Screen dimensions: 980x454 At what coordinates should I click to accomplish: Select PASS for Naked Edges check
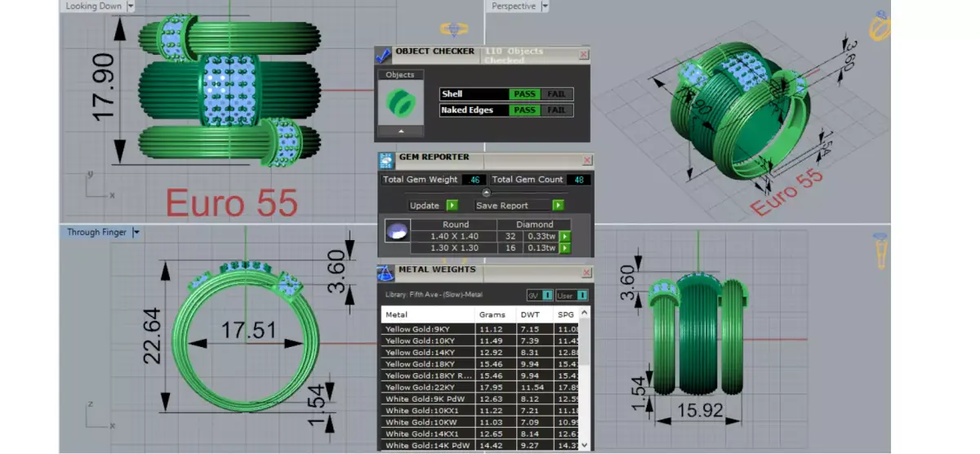click(x=524, y=110)
